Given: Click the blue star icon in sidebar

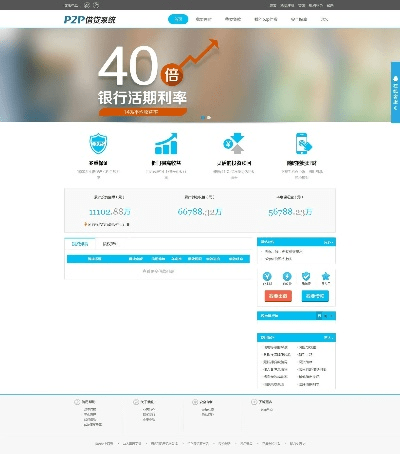Looking at the screenshot, I should 326,276.
